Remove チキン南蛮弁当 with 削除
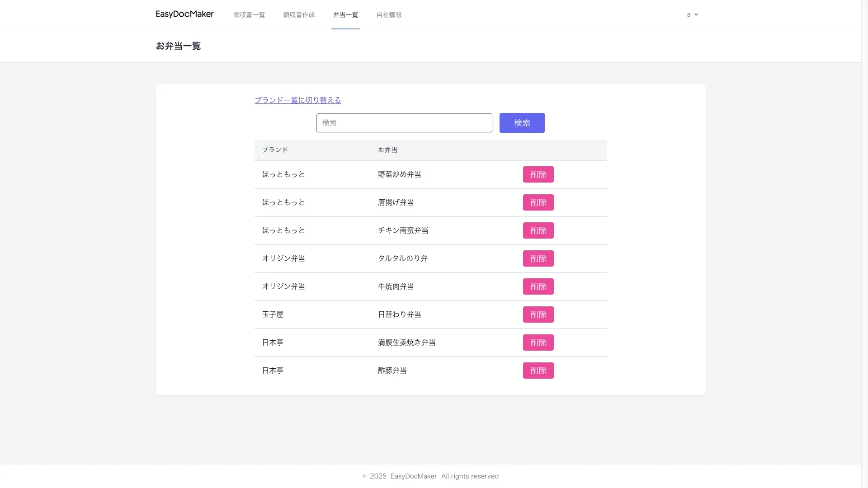This screenshot has height=488, width=868. pyautogui.click(x=538, y=230)
